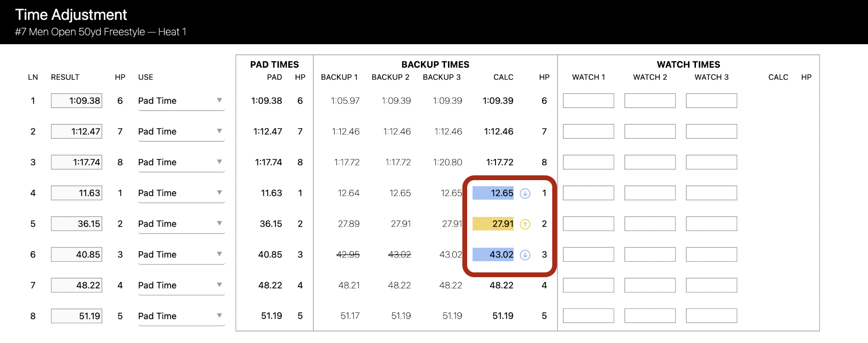Open lane 8 Pad Time dropdown
Screen dimensions: 868x343
(x=181, y=316)
